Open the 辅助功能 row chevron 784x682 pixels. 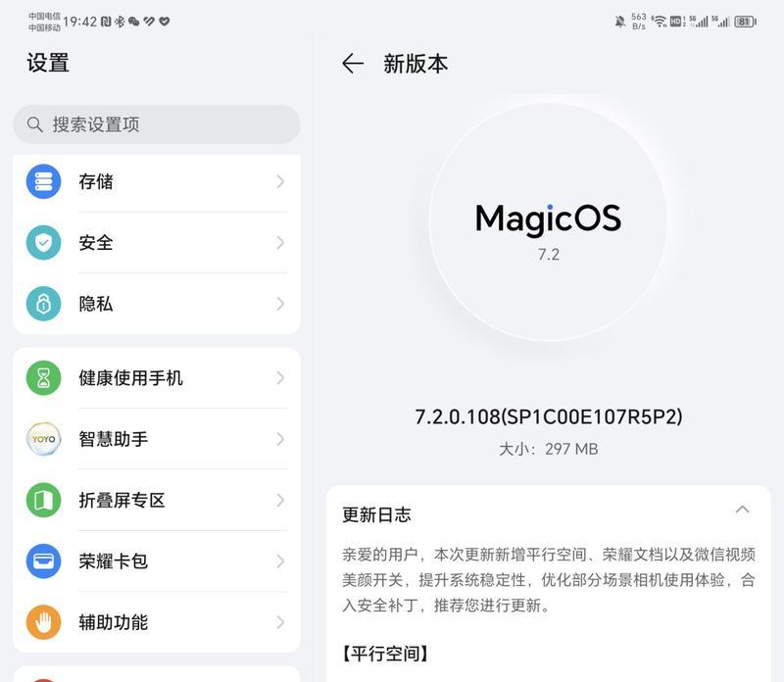click(x=280, y=622)
